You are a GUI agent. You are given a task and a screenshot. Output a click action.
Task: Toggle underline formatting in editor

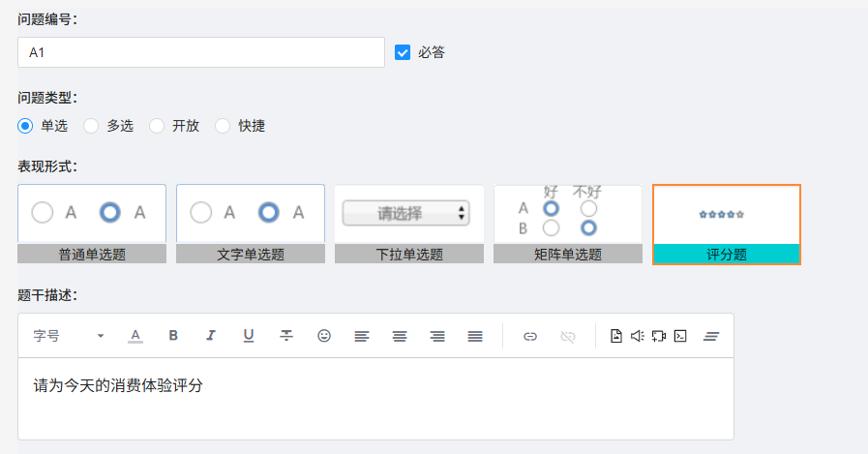tap(249, 336)
